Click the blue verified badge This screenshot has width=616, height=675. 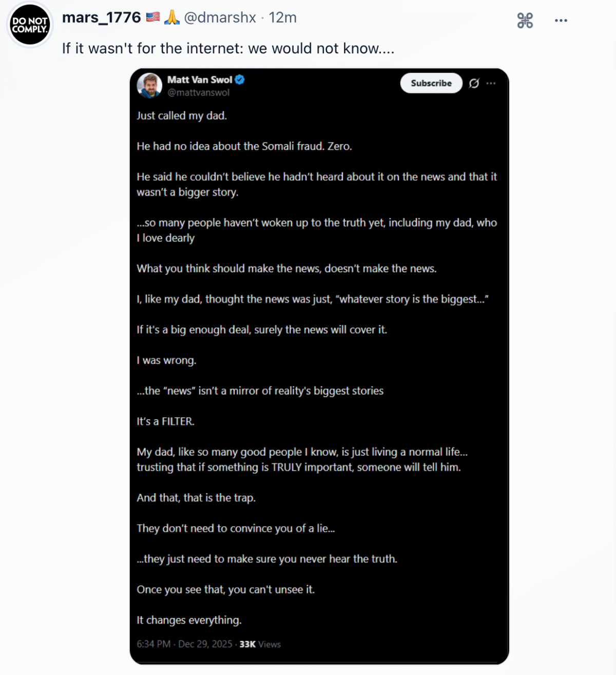(x=240, y=80)
